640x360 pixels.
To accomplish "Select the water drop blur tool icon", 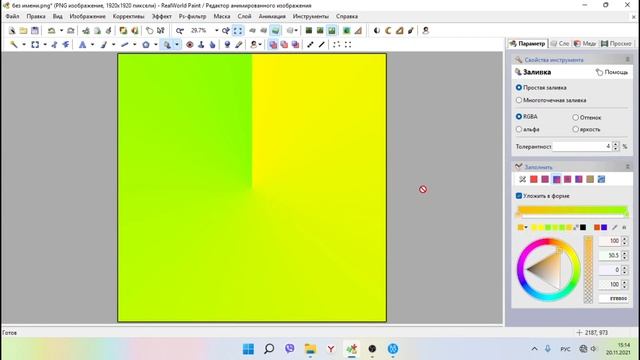I will [212, 44].
